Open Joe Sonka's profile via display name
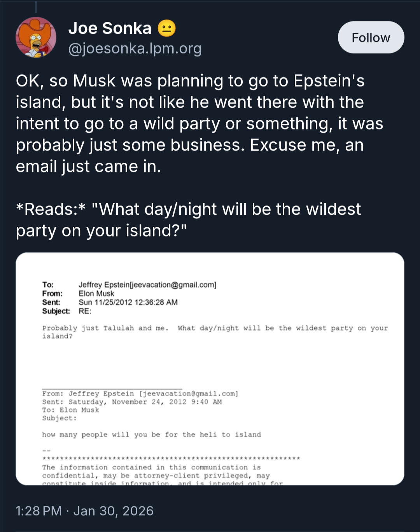Viewport: 420px width, 532px height. (x=110, y=28)
